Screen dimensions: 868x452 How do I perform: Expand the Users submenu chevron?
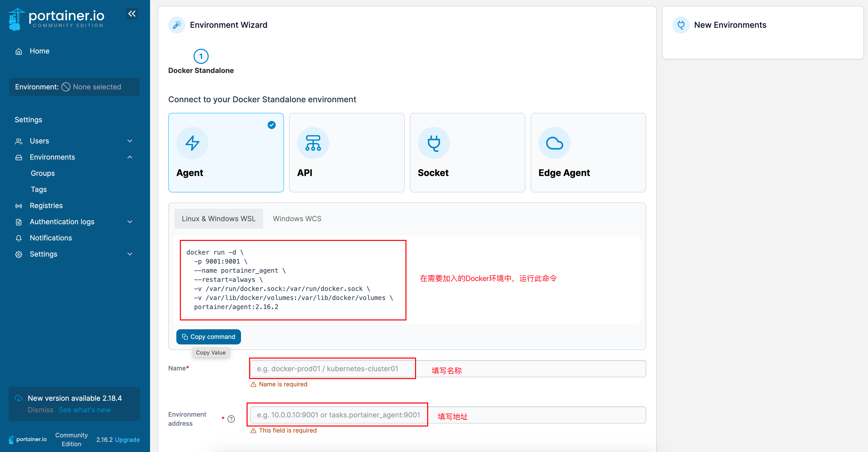[x=130, y=141]
